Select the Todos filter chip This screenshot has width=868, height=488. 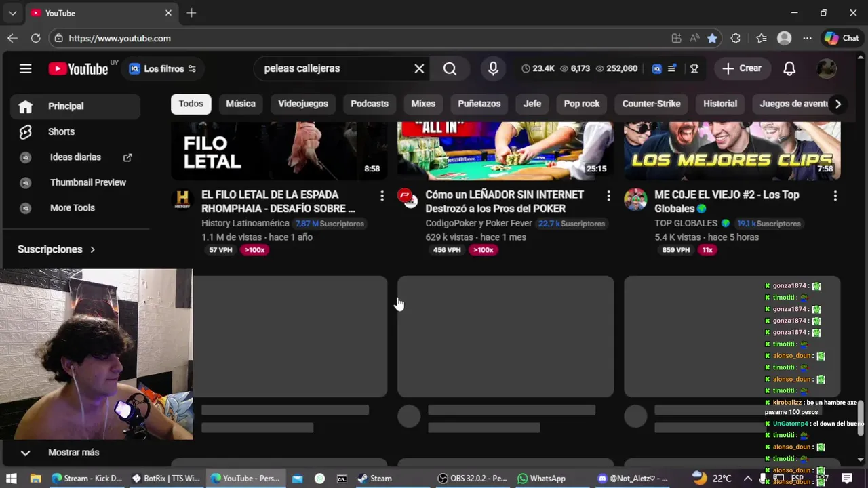191,104
